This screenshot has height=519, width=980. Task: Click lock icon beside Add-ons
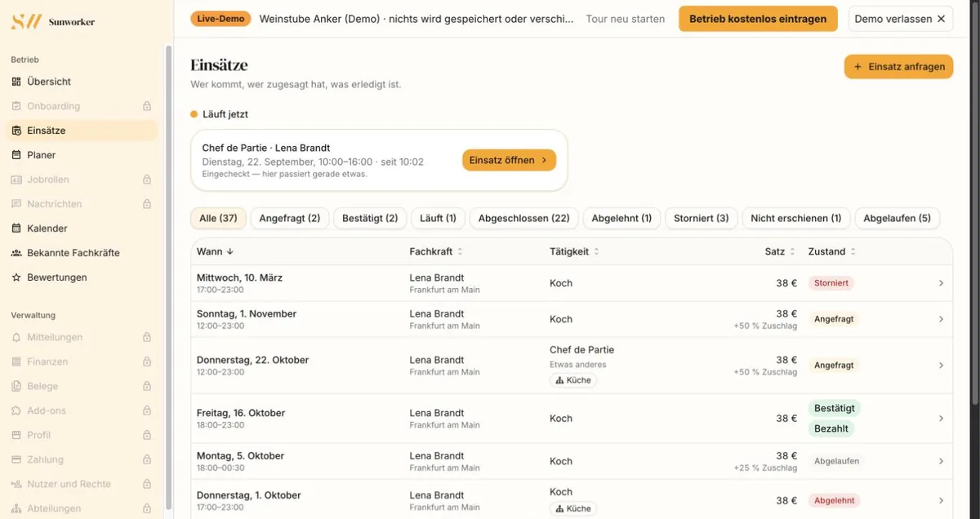click(x=147, y=410)
